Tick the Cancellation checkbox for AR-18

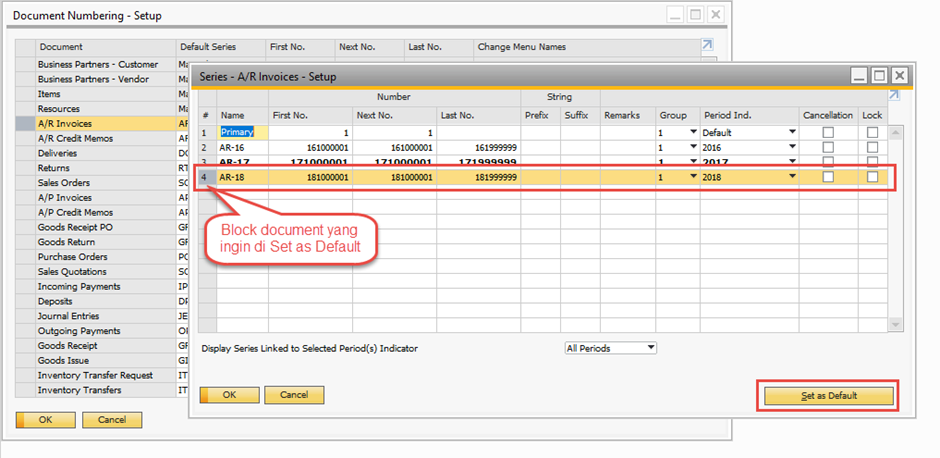click(x=828, y=177)
